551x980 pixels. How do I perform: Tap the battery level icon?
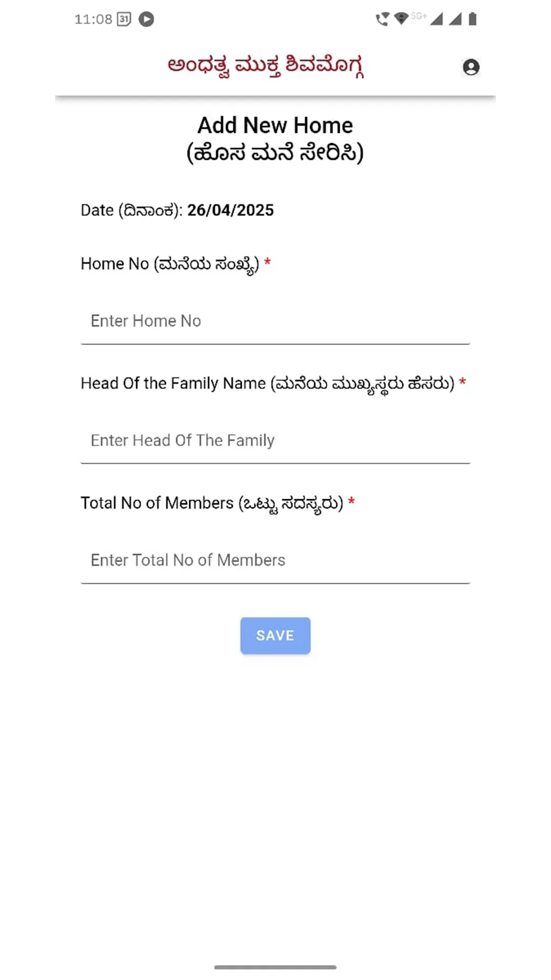click(473, 19)
